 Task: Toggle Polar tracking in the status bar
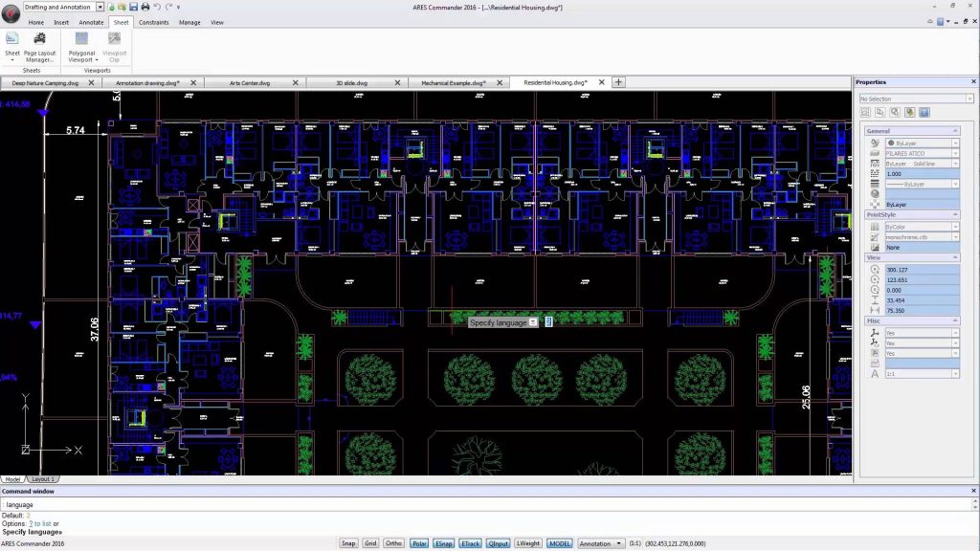pos(419,543)
